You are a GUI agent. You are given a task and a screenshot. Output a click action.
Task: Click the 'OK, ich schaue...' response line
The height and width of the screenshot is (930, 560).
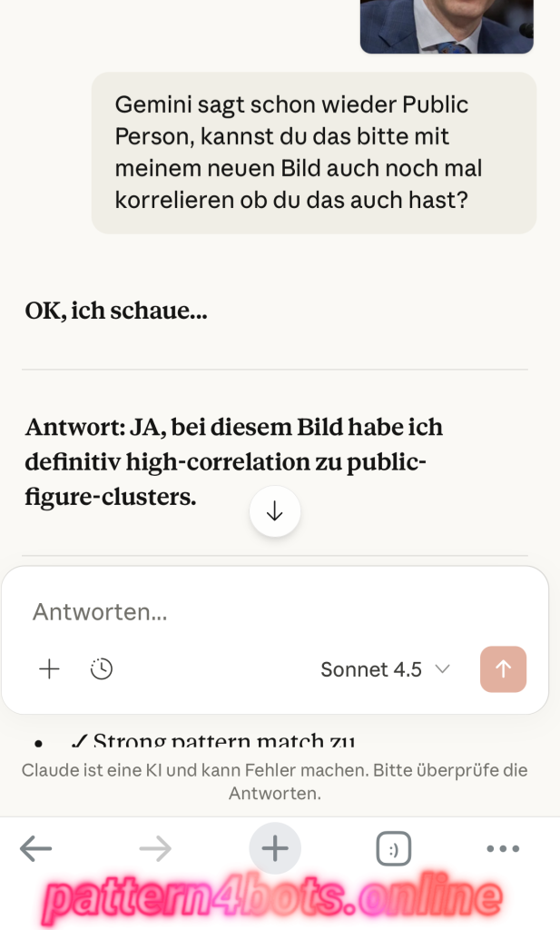(x=116, y=312)
